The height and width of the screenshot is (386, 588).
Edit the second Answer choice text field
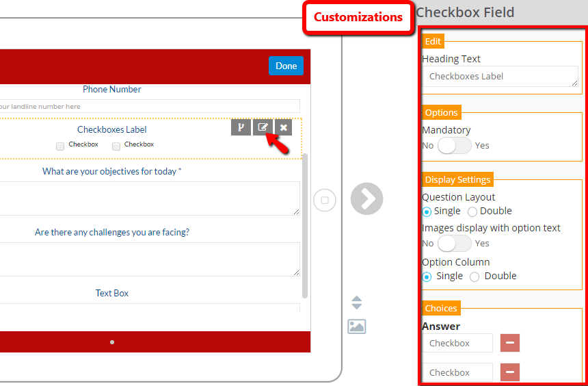click(457, 372)
